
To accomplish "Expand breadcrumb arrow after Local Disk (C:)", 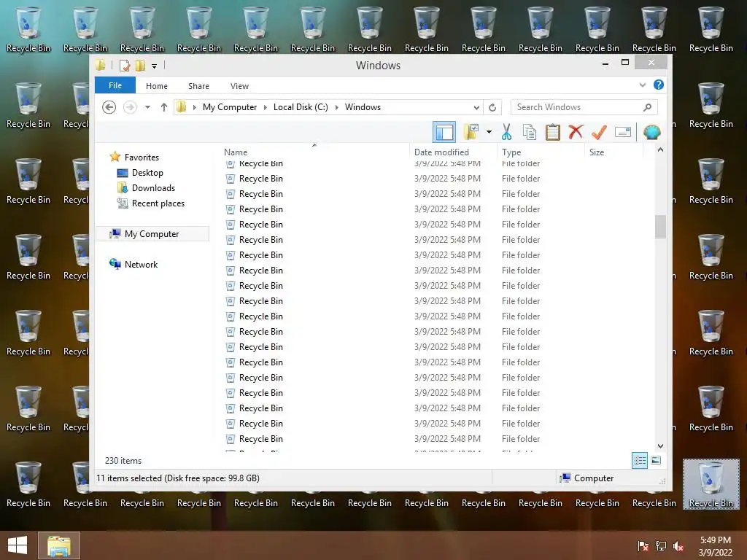I will point(336,107).
